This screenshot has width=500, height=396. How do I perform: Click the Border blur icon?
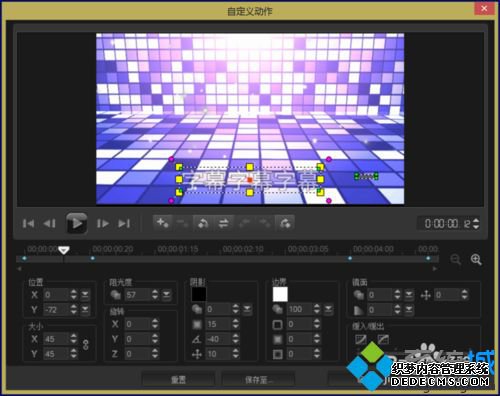[278, 339]
